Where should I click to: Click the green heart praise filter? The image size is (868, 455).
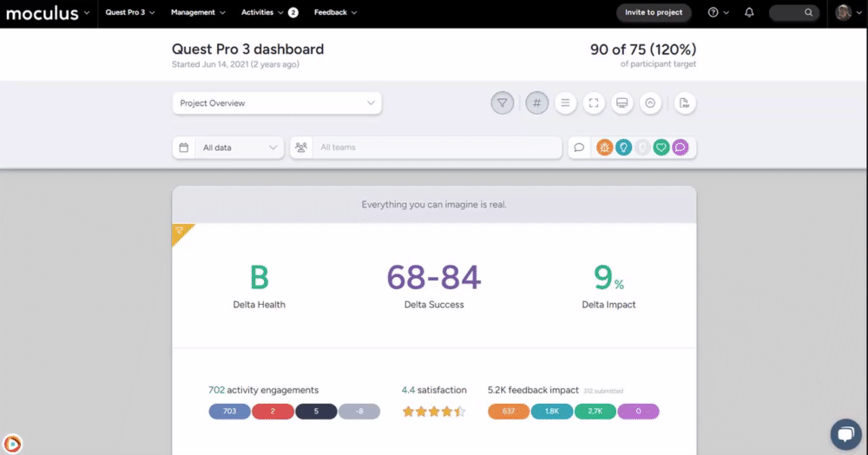tap(661, 148)
